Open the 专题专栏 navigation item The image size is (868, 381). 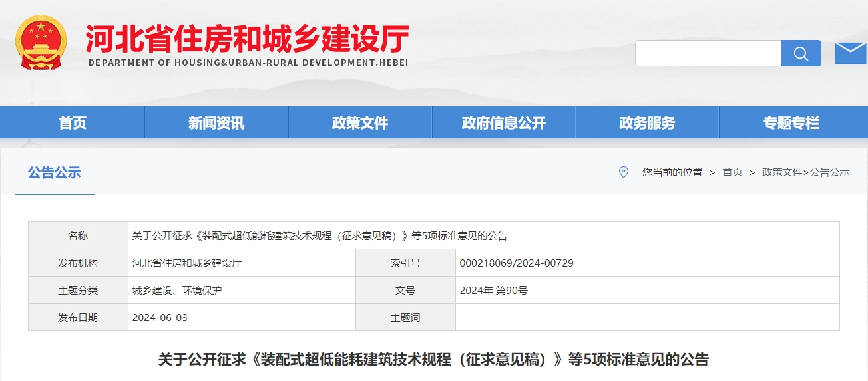(x=791, y=122)
